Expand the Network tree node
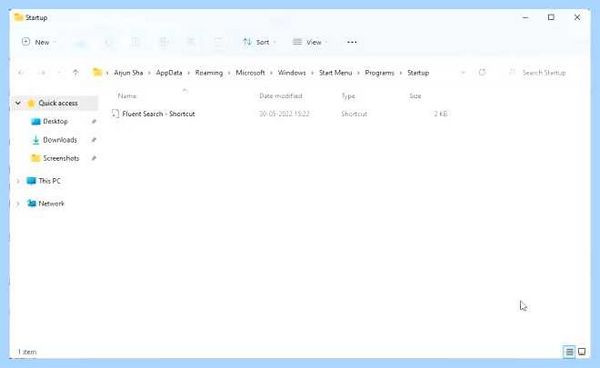This screenshot has height=368, width=600. (18, 204)
